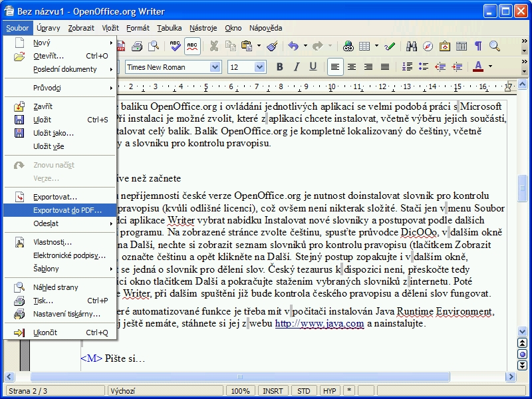The image size is (532, 399).
Task: Select Align Left paragraph button
Action: 335,66
